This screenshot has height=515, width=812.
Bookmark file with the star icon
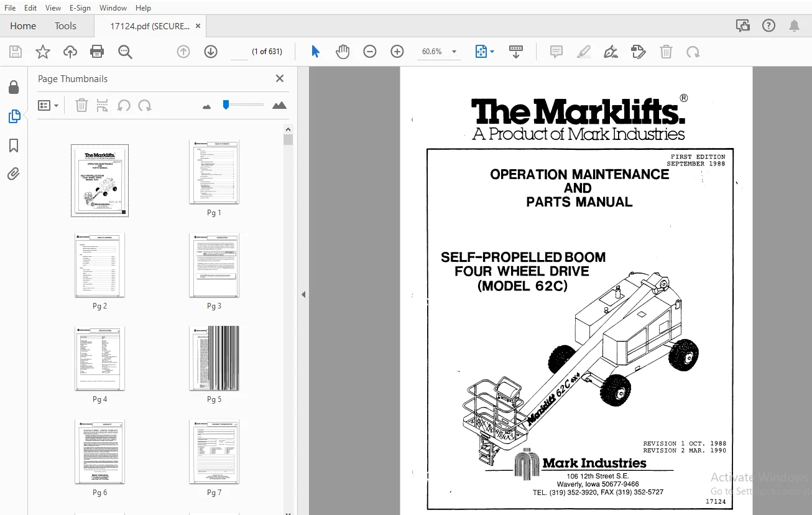[x=43, y=52]
